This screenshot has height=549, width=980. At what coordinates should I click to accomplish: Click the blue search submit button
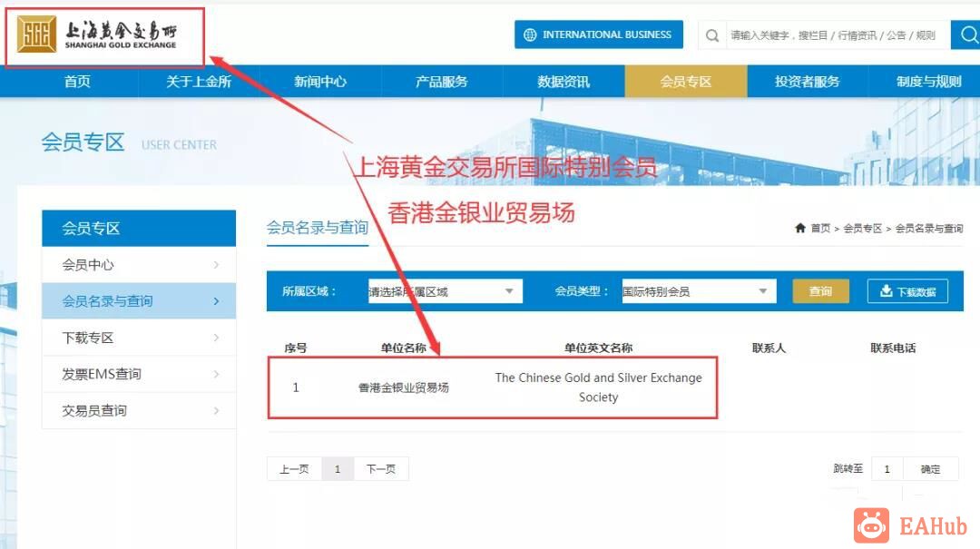[x=966, y=34]
